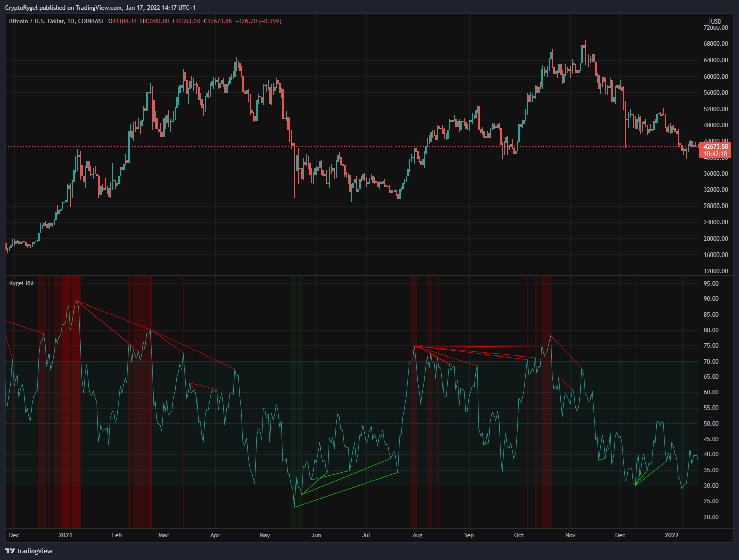Click the Mar label on time axis
739x560 pixels.
(163, 535)
